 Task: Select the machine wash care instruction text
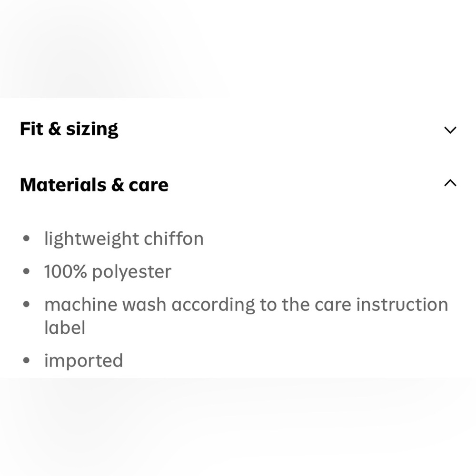tap(246, 305)
